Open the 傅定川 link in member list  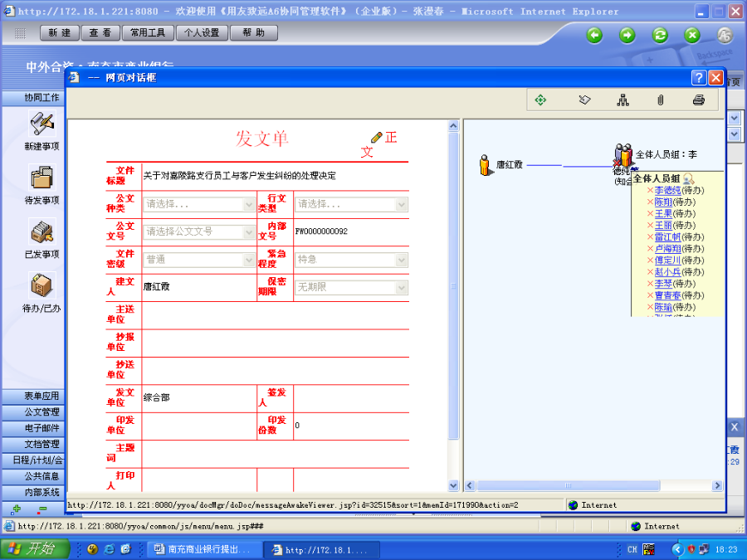point(667,261)
